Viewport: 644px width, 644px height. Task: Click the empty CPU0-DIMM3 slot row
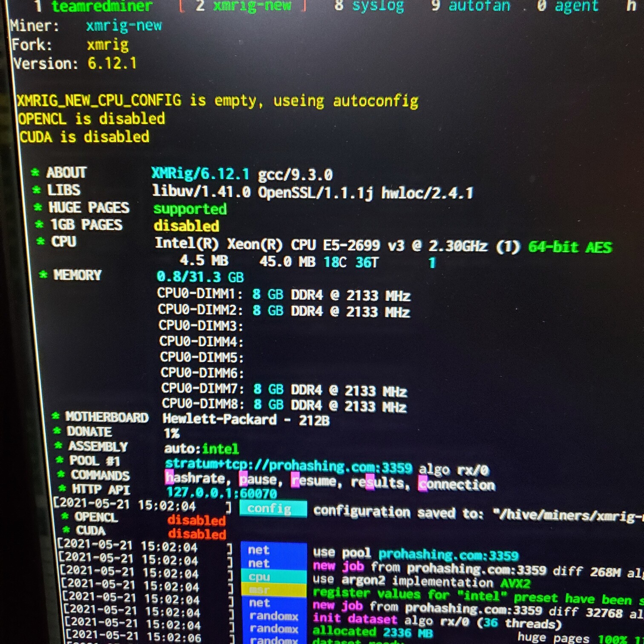(x=201, y=326)
